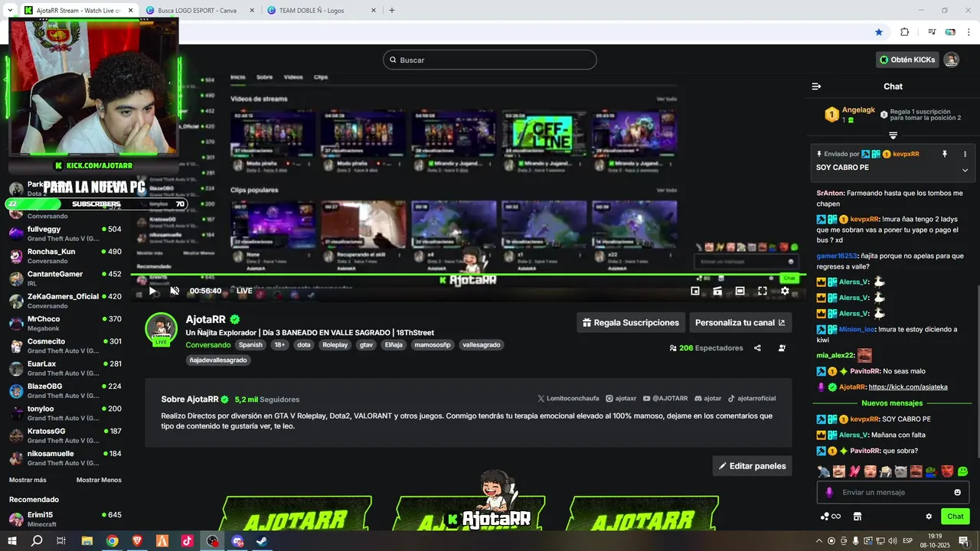This screenshot has height=551, width=980.
Task: Click Editar paneles button
Action: [752, 466]
